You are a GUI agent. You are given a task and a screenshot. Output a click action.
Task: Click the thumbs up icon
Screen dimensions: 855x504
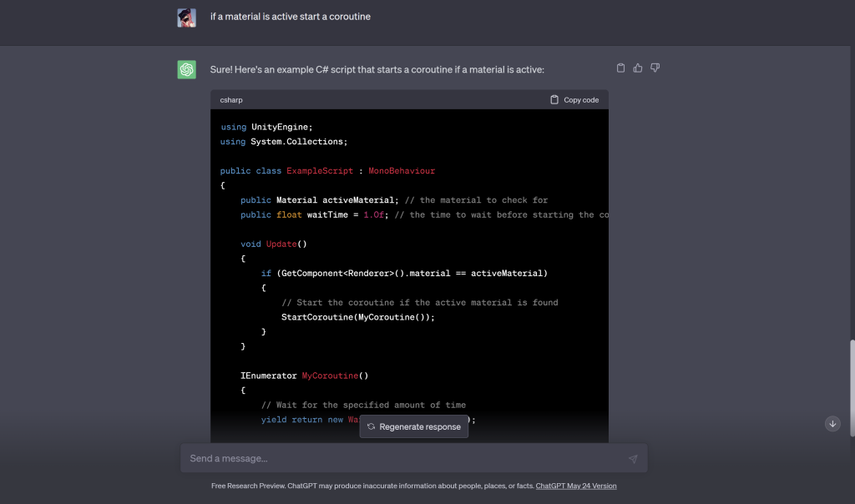637,68
